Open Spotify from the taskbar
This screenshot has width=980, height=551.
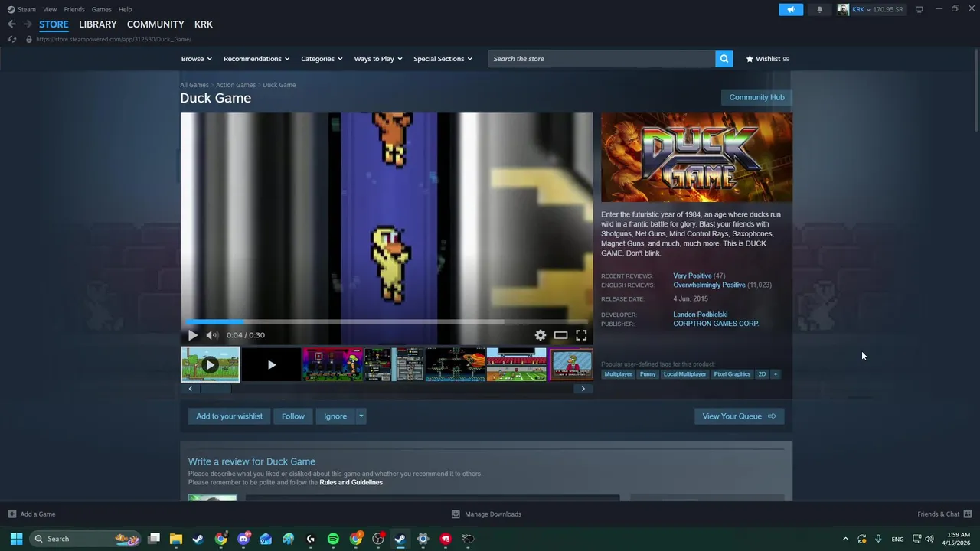[333, 539]
